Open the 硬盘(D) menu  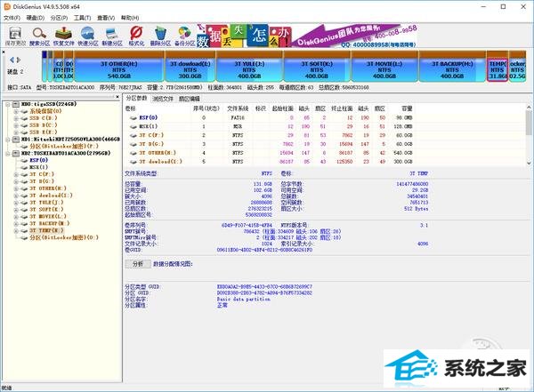36,18
